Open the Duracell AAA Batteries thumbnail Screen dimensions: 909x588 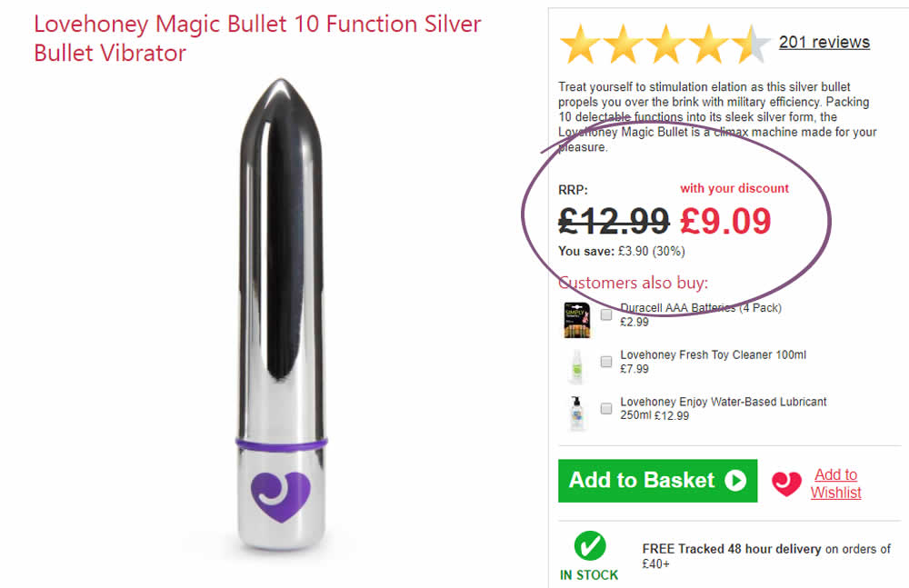576,320
